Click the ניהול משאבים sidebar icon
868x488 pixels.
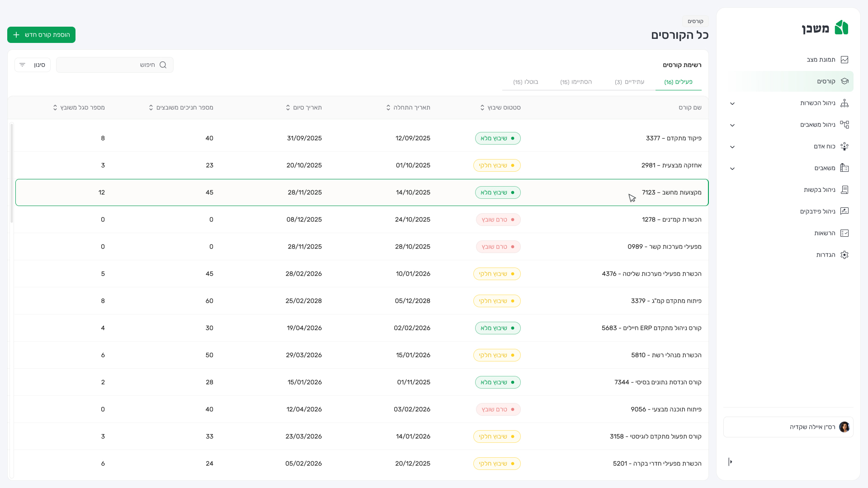844,125
